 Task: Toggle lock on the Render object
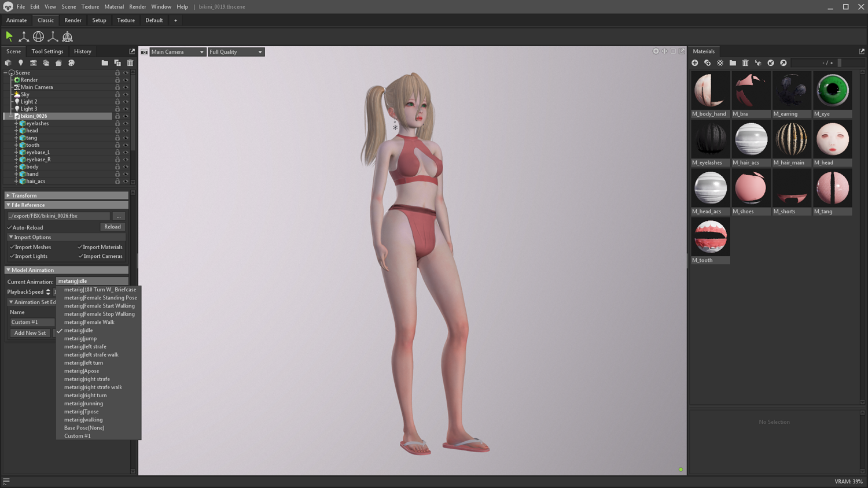117,80
